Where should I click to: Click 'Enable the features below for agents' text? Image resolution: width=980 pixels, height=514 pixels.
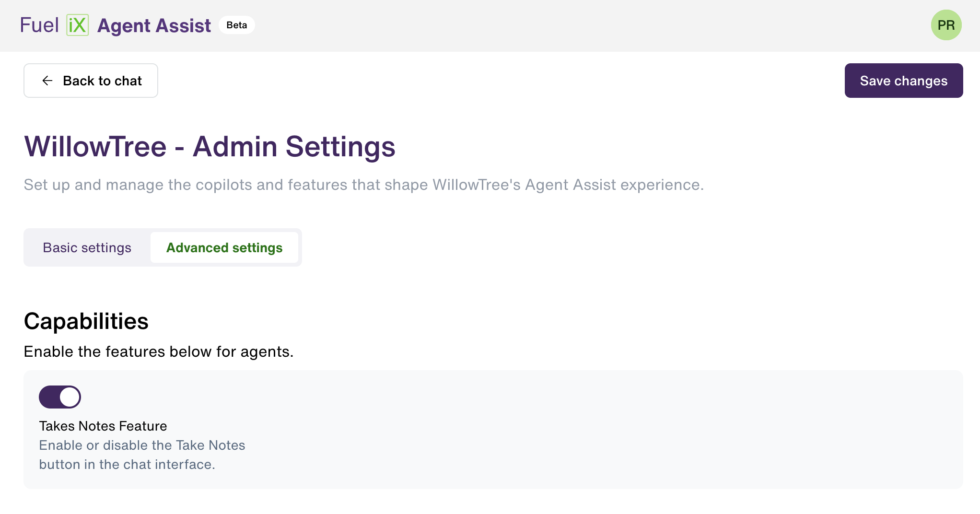[x=159, y=351]
